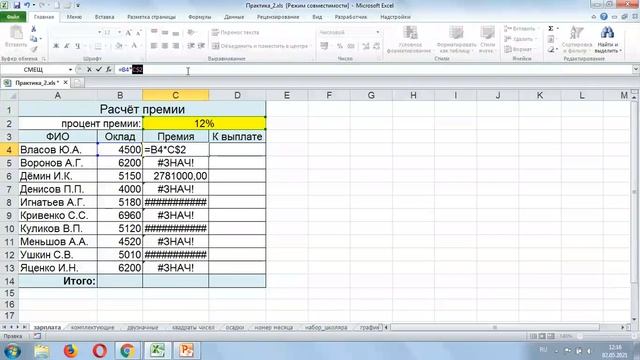Open the Undo history dropdown arrow
The image size is (640, 360).
[34, 5]
